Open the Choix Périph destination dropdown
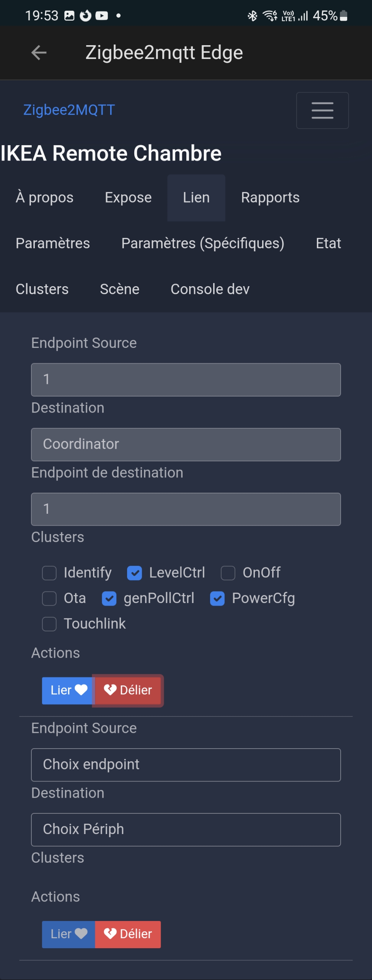Viewport: 372px width, 980px height. [x=186, y=829]
